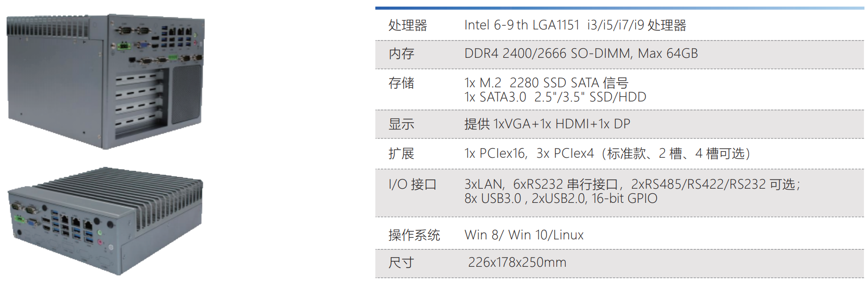
Task: Select the 扩展 row label
Action: (401, 154)
